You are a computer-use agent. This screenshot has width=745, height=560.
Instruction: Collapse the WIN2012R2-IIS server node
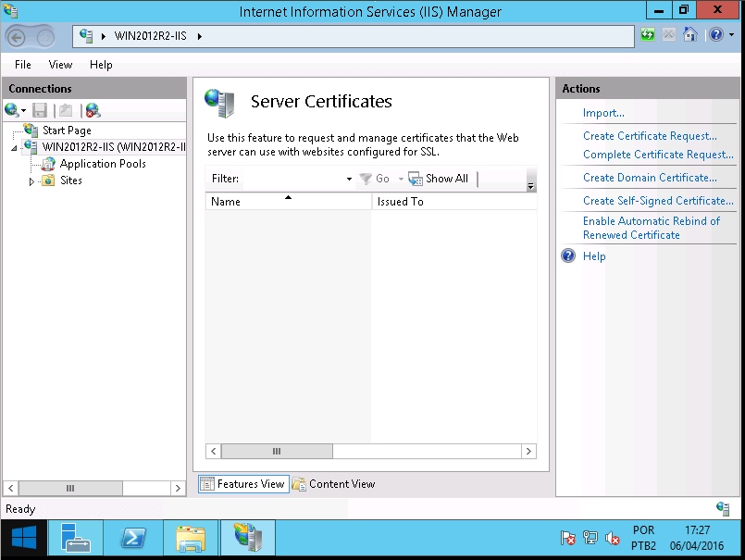14,148
